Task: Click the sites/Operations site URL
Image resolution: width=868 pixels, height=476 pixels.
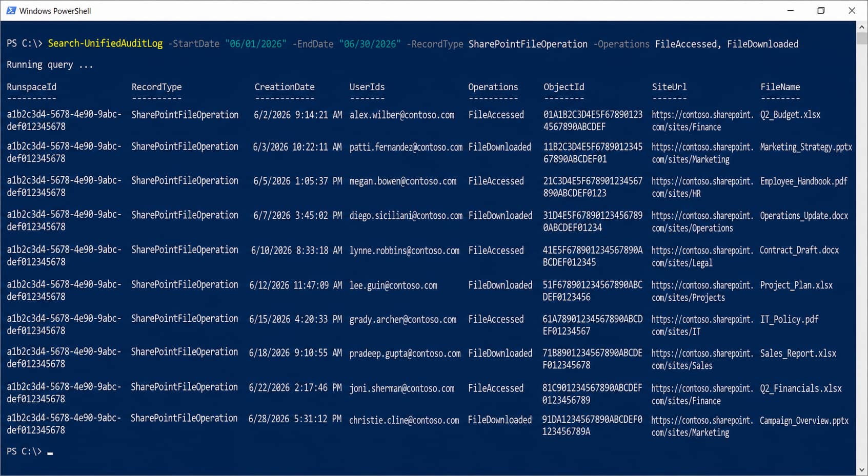Action: [x=703, y=222]
